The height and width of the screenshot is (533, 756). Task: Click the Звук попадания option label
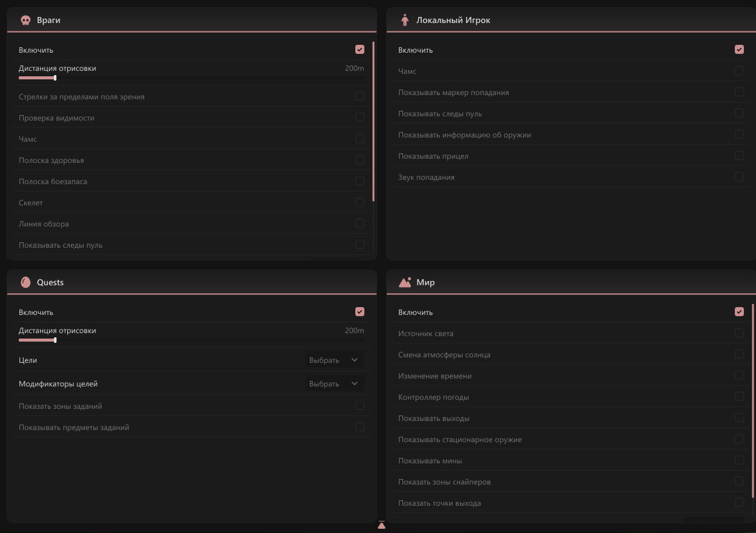click(426, 177)
